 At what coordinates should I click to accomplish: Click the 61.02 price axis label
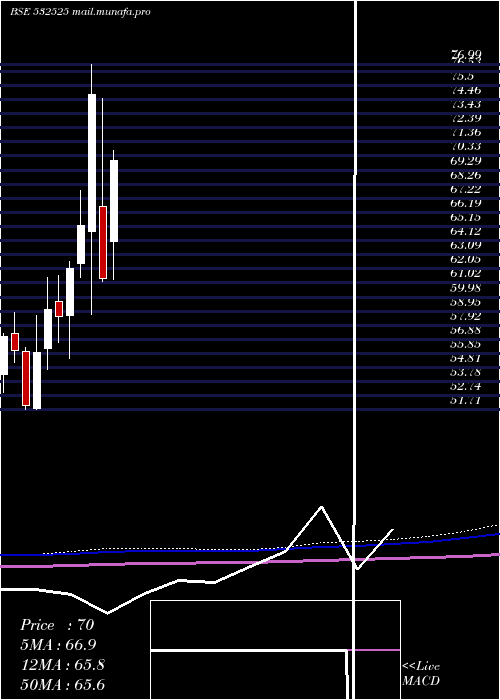[x=466, y=273]
